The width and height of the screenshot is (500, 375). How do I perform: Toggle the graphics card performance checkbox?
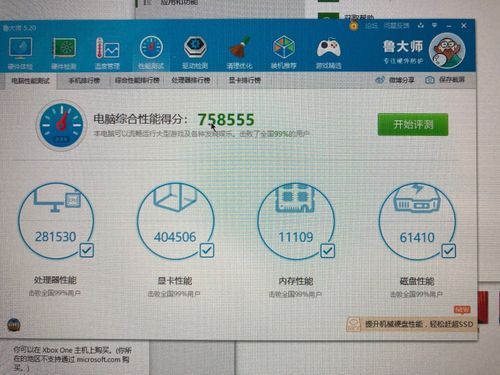coord(207,250)
